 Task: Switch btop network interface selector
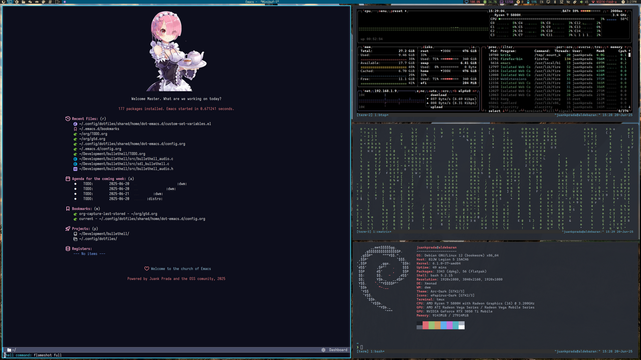pos(464,91)
